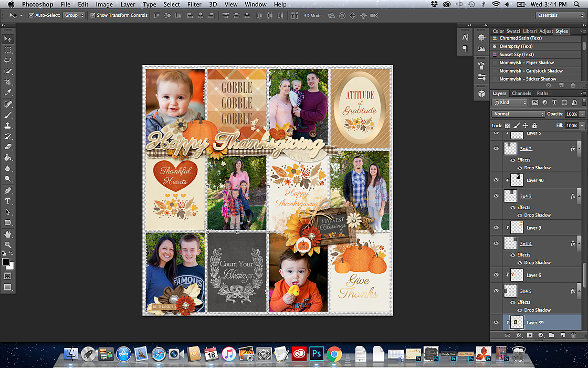Click the foreground color swatch
Viewport: 588px width, 368px height.
point(6,261)
